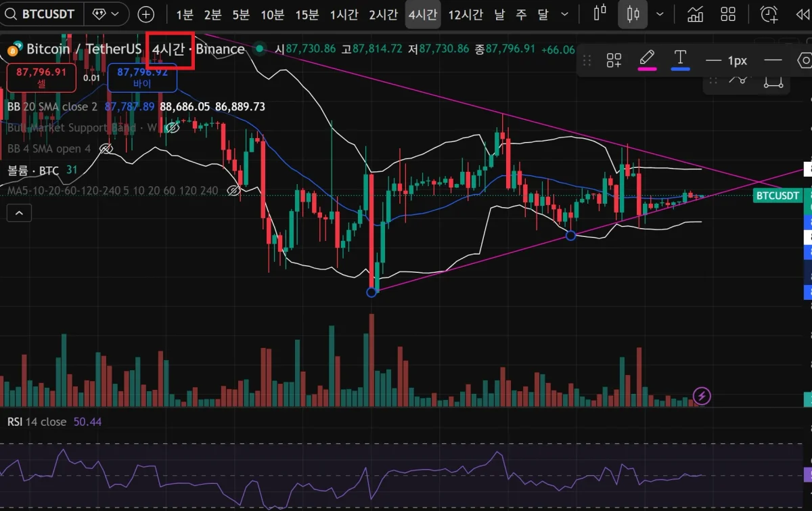Switch to the 주 weekly timeframe
Screen dimensions: 812x511
[522, 14]
